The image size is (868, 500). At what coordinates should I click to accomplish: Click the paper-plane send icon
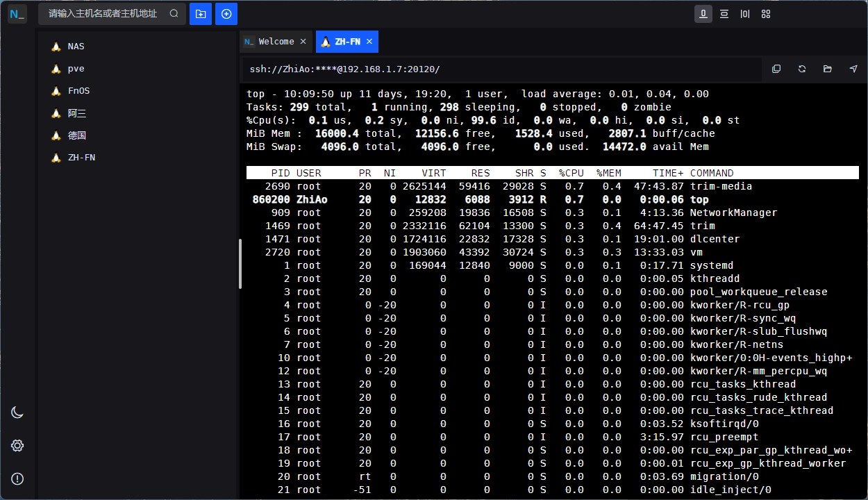click(x=853, y=69)
